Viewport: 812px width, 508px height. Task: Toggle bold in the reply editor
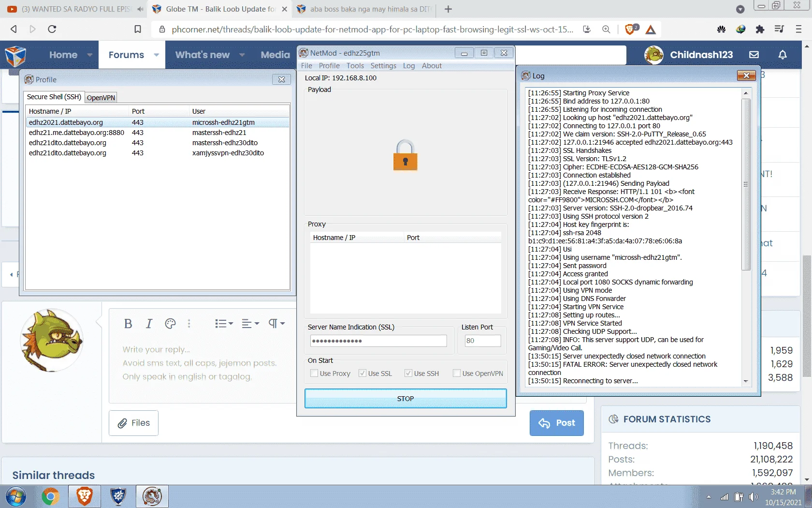click(x=128, y=324)
